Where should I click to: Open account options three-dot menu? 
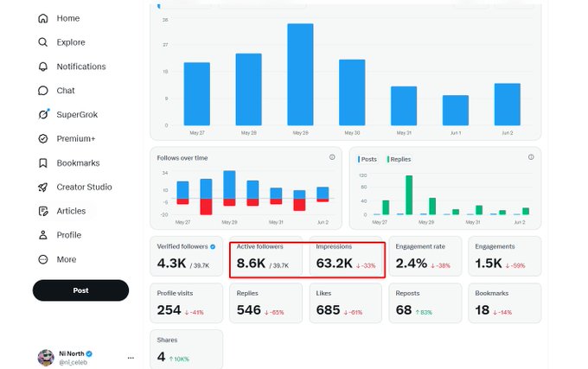[x=131, y=358]
